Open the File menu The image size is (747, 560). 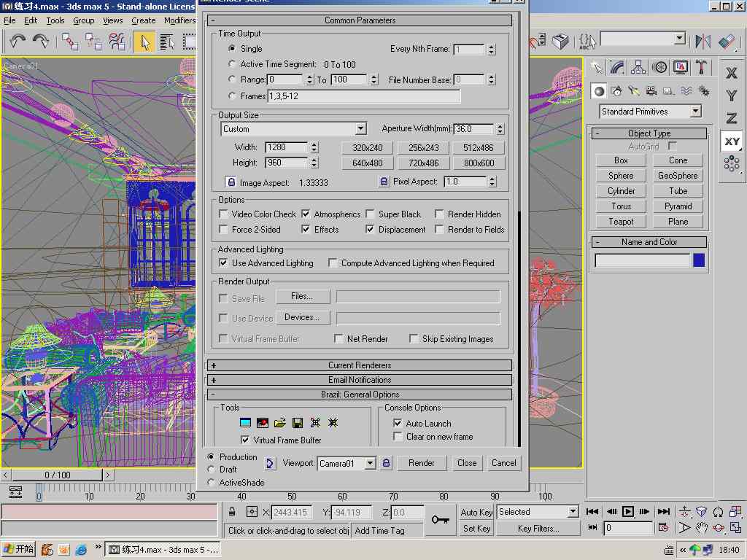[9, 20]
